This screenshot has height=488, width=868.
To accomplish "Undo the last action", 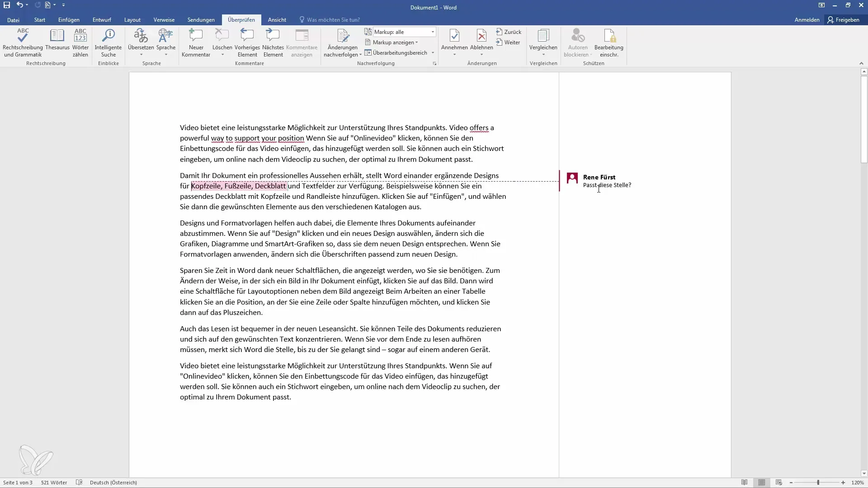I will pyautogui.click(x=19, y=5).
